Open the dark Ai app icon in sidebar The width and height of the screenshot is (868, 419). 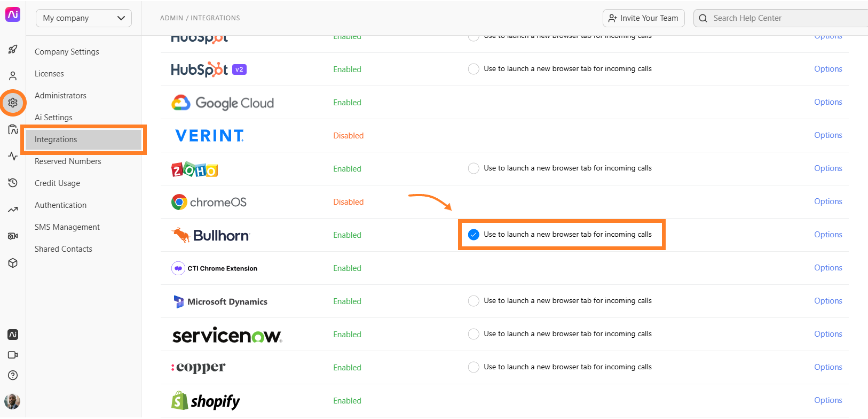tap(13, 335)
